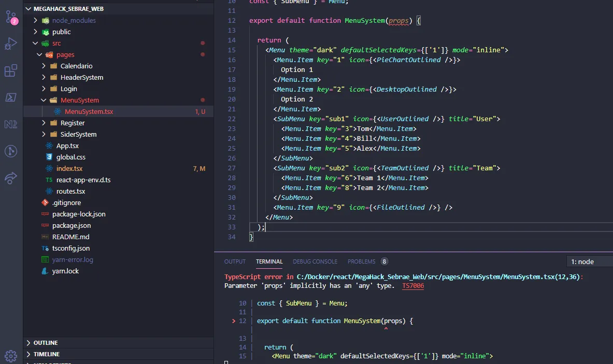The image size is (613, 364).
Task: Collapse the MenuSystem folder
Action: pos(79,100)
